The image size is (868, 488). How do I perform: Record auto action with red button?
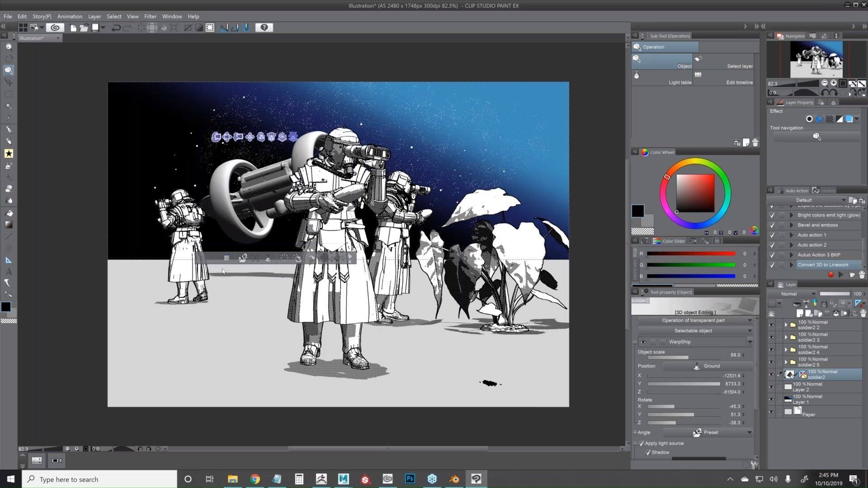click(830, 275)
